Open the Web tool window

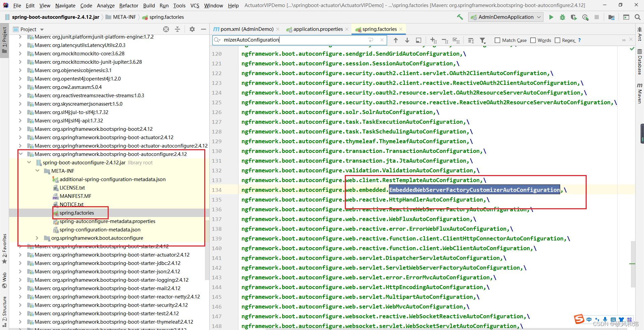pyautogui.click(x=5, y=280)
